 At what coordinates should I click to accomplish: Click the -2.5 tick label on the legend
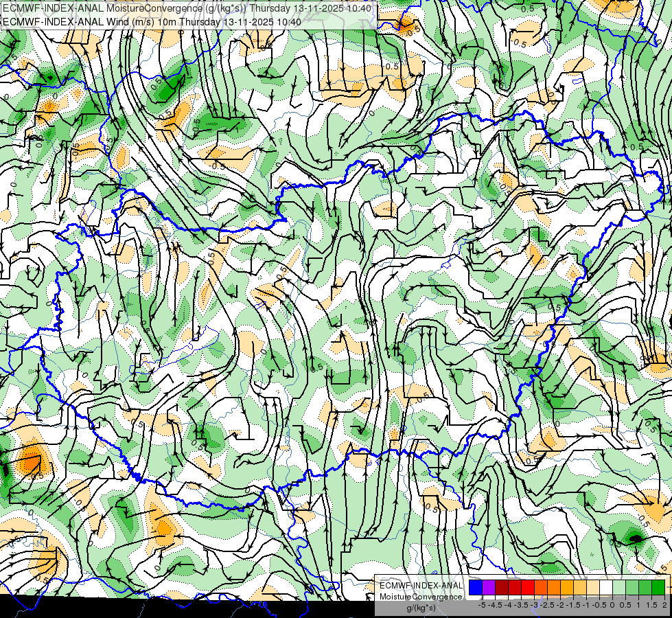pyautogui.click(x=547, y=605)
